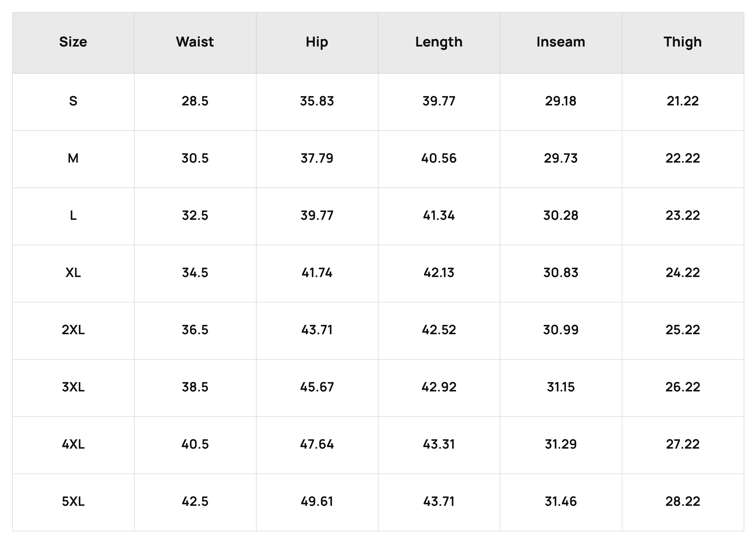The height and width of the screenshot is (543, 756).
Task: Click the 4XL inseam value 31.29
Action: pos(561,444)
